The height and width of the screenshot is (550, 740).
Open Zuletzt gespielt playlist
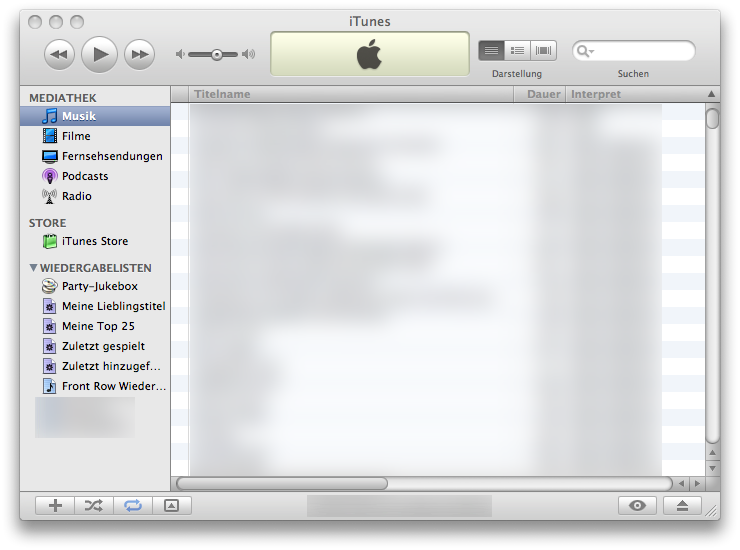pos(95,346)
